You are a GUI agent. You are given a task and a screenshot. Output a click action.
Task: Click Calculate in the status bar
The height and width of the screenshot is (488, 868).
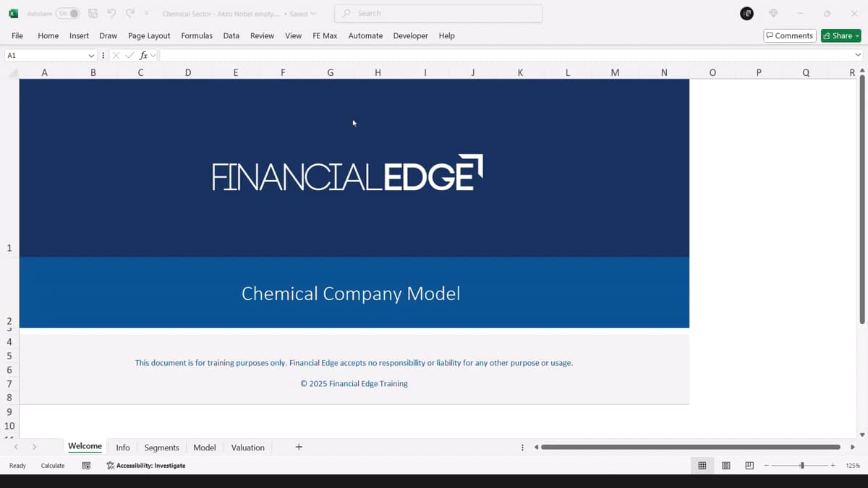pyautogui.click(x=53, y=466)
